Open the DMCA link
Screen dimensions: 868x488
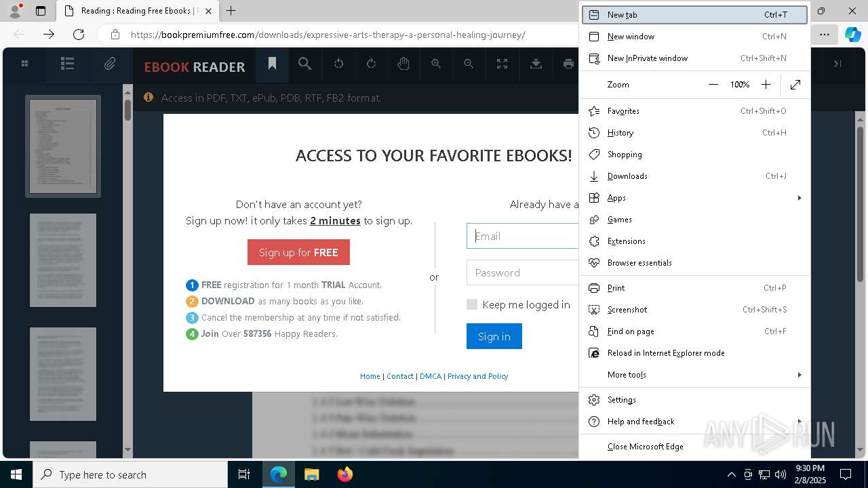pyautogui.click(x=430, y=376)
